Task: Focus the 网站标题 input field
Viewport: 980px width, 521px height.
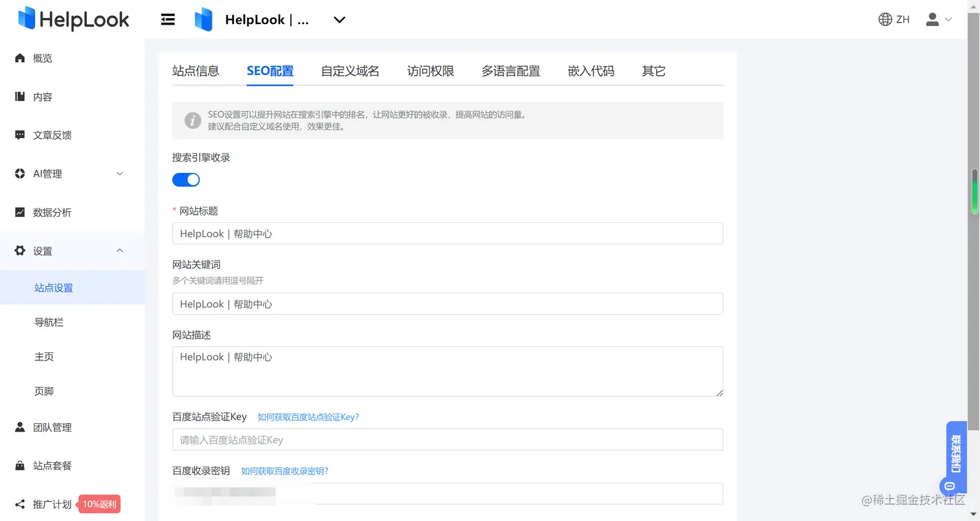Action: 447,233
